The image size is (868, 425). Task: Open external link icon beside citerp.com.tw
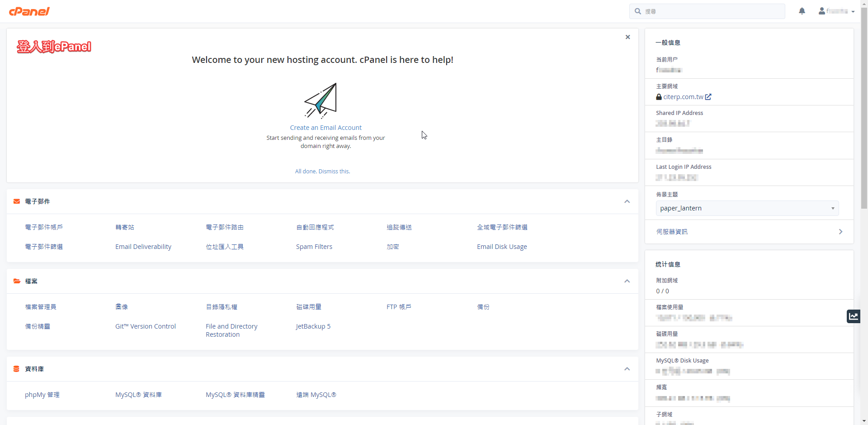(708, 97)
